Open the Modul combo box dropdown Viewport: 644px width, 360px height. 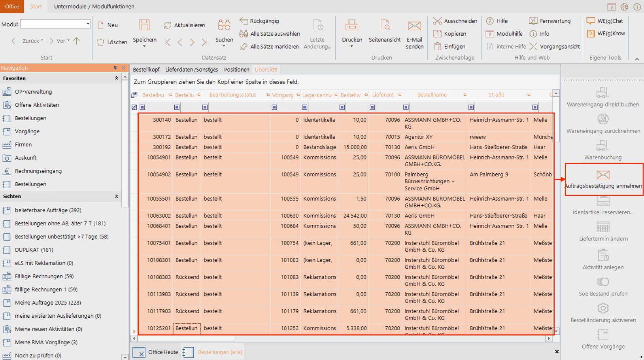click(x=88, y=24)
